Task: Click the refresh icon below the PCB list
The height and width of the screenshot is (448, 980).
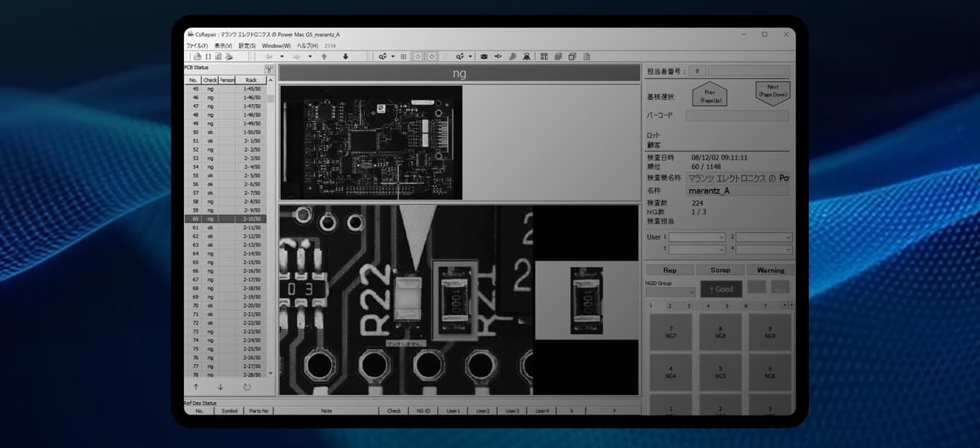Action: click(x=247, y=387)
